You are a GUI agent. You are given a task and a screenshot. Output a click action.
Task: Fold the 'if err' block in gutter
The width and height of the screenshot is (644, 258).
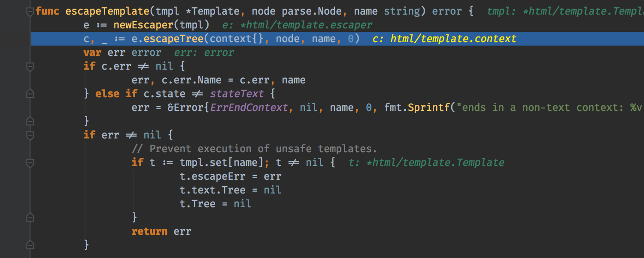tap(30, 135)
